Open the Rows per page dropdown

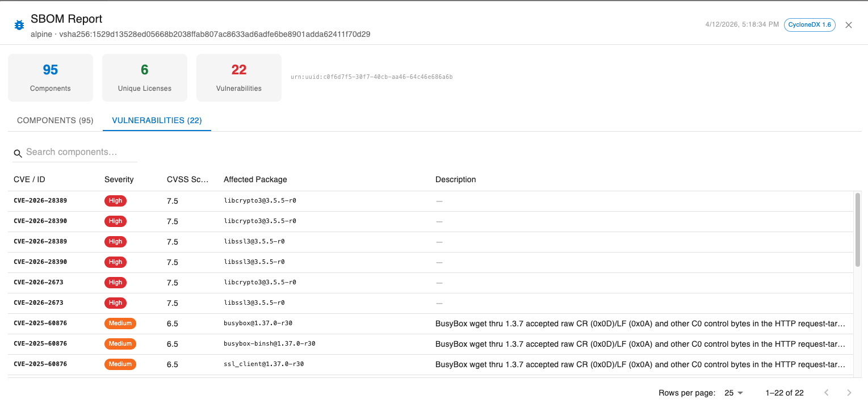[733, 392]
